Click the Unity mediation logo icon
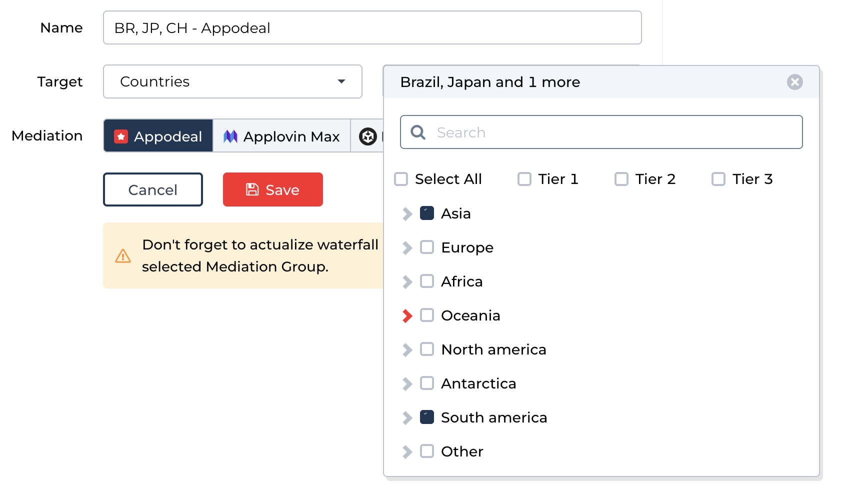This screenshot has height=504, width=847. (368, 136)
